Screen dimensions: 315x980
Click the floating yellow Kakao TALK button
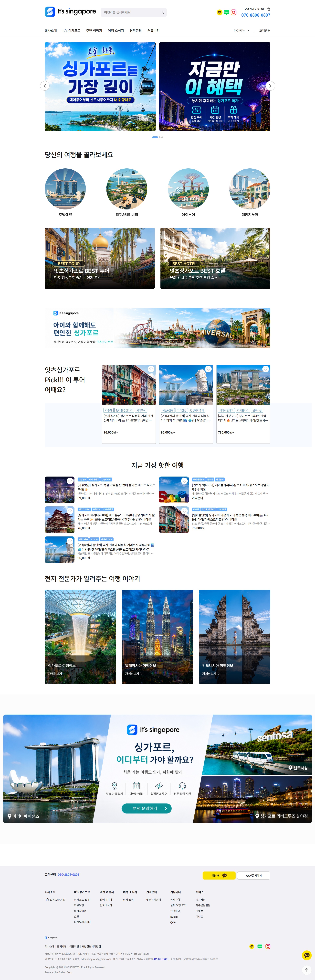[307, 955]
